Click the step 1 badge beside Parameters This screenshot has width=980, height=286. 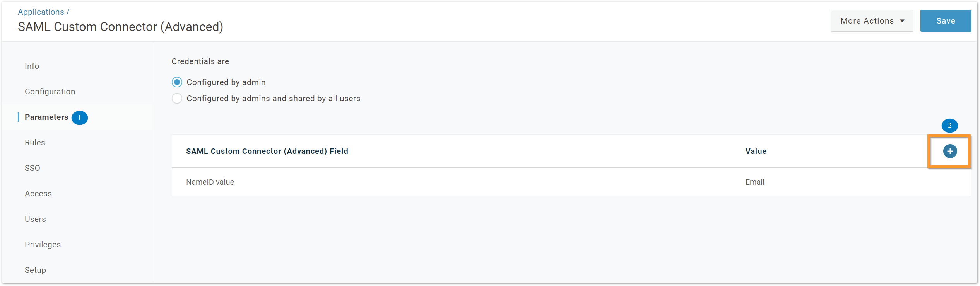coord(80,117)
